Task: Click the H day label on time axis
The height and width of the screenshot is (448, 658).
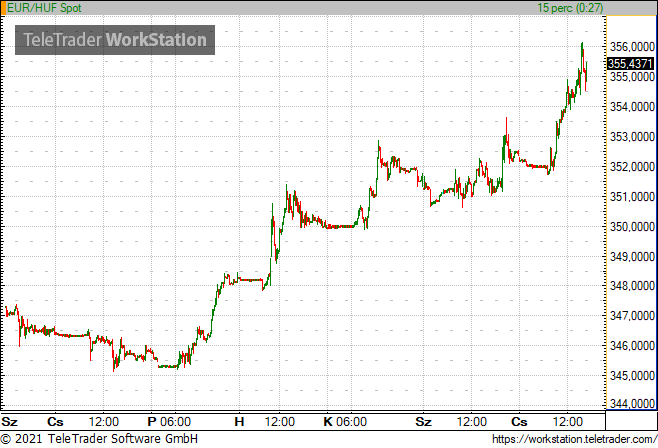Action: tap(239, 422)
